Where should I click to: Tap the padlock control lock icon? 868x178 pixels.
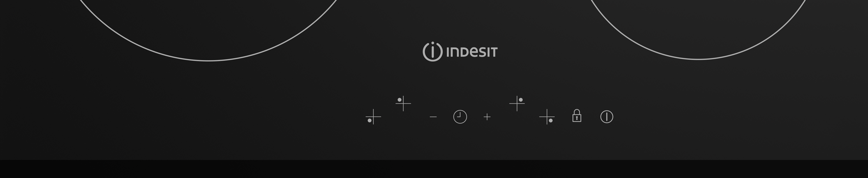[577, 116]
